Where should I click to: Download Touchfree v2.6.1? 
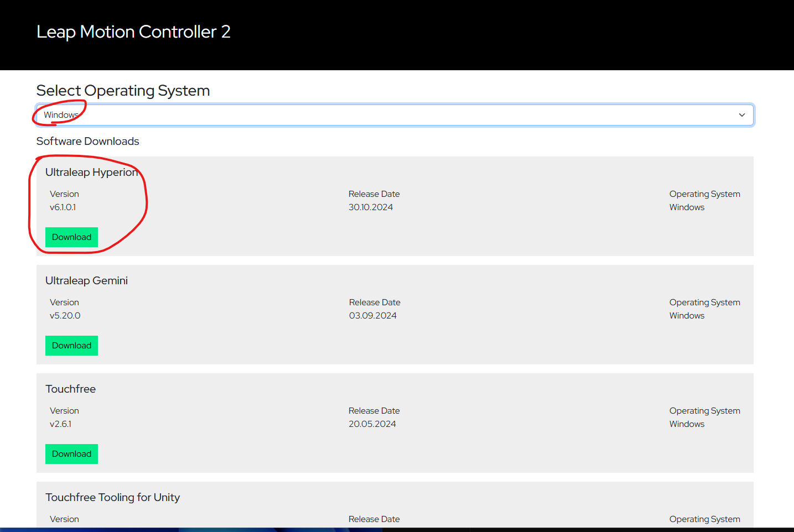71,454
